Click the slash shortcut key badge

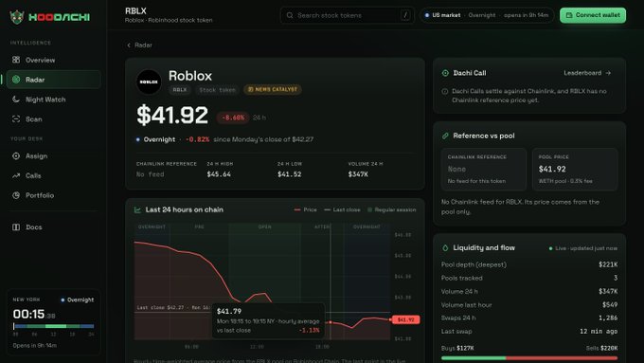pos(405,15)
